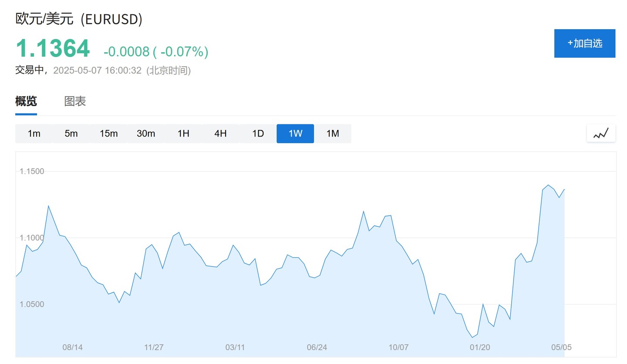Select the 5m timeframe
627x364 pixels.
(x=71, y=134)
